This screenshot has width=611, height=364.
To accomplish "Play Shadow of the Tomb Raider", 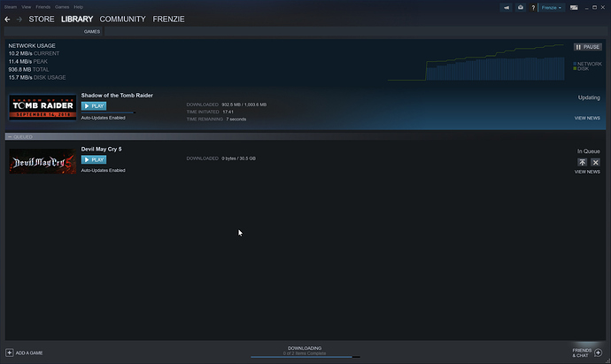I will [94, 106].
